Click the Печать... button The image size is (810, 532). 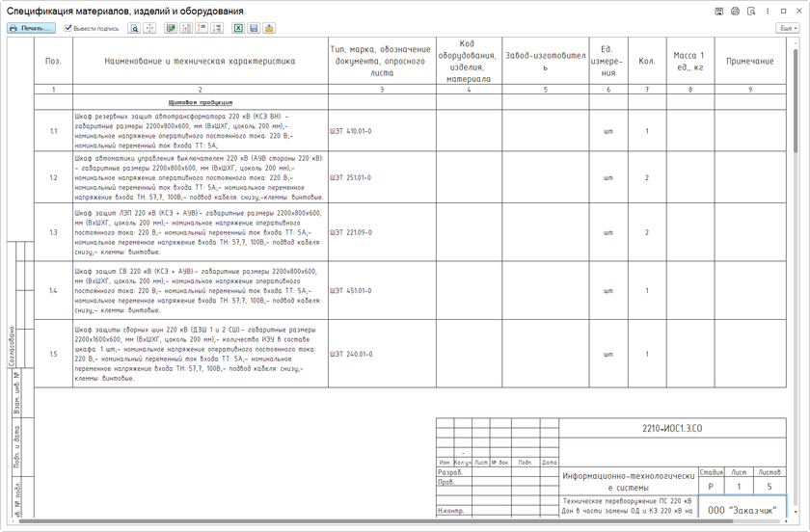pos(31,29)
